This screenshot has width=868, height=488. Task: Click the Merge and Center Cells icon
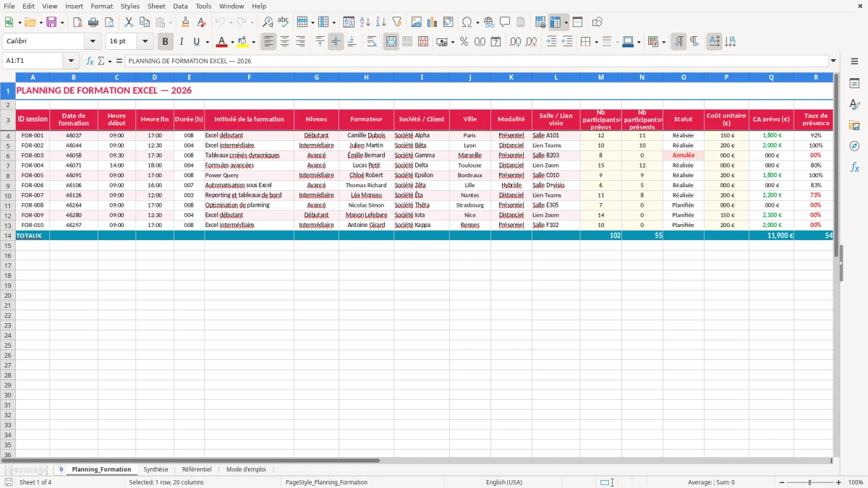(391, 42)
